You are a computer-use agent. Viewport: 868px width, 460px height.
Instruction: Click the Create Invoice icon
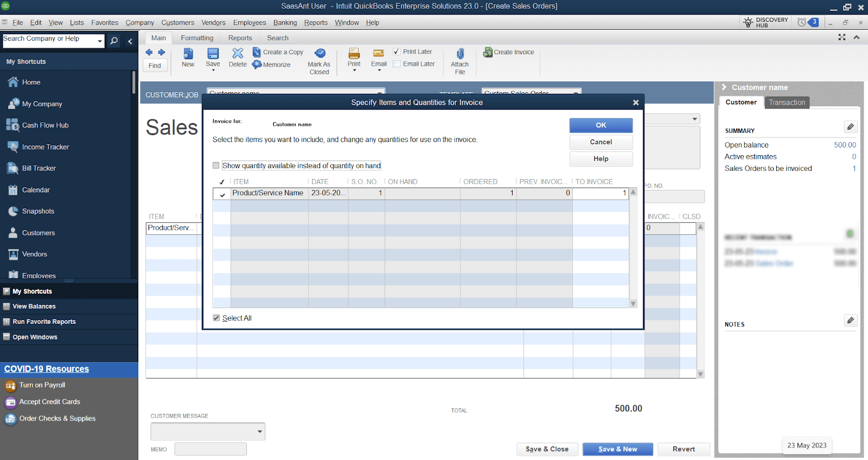pos(488,52)
